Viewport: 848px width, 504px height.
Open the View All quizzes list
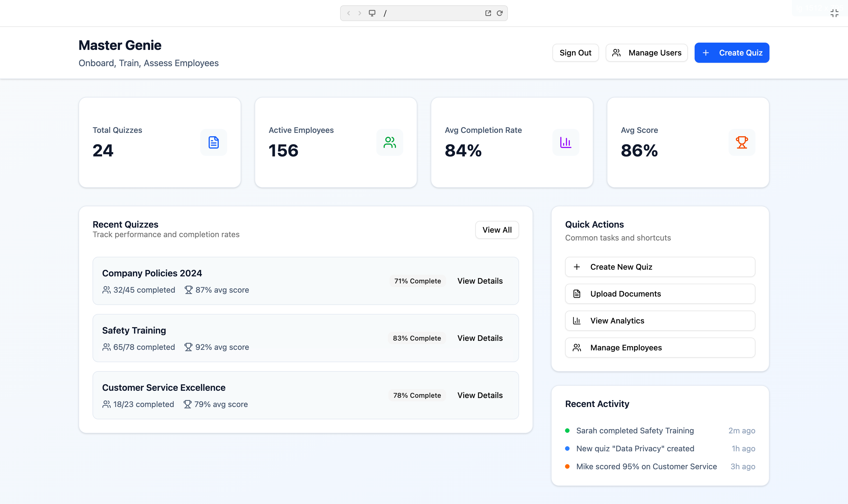tap(497, 230)
